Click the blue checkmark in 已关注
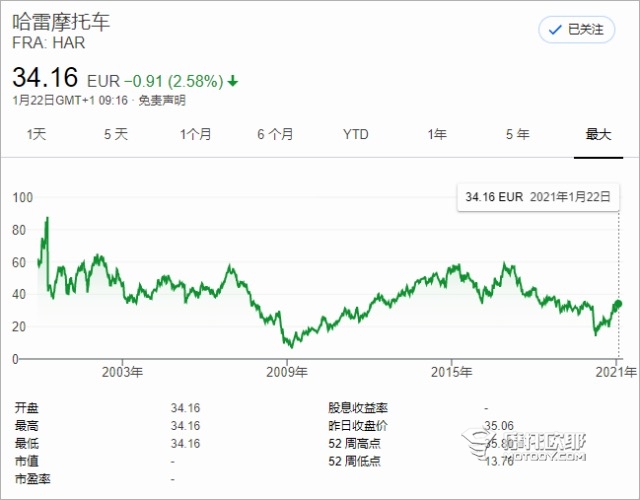The height and width of the screenshot is (500, 640). click(555, 30)
